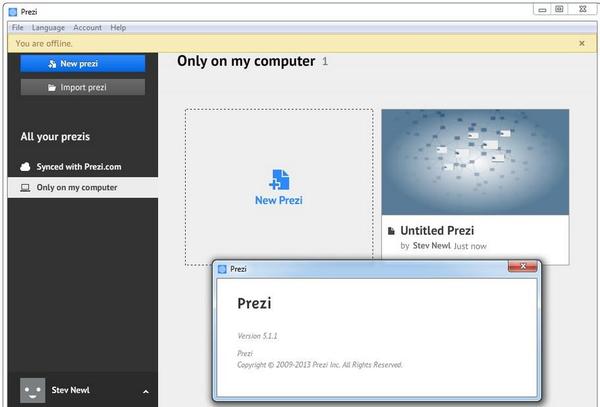Click the blue New prezi button
The width and height of the screenshot is (600, 407).
point(83,63)
